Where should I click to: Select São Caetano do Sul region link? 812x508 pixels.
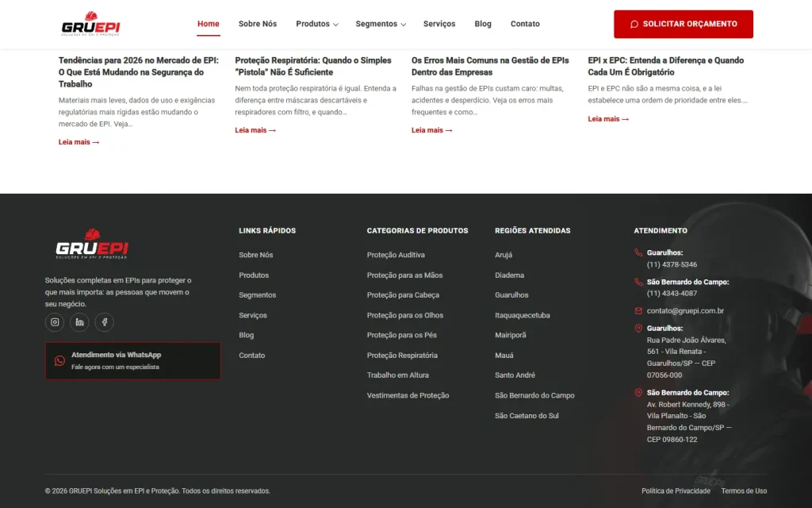pyautogui.click(x=527, y=415)
